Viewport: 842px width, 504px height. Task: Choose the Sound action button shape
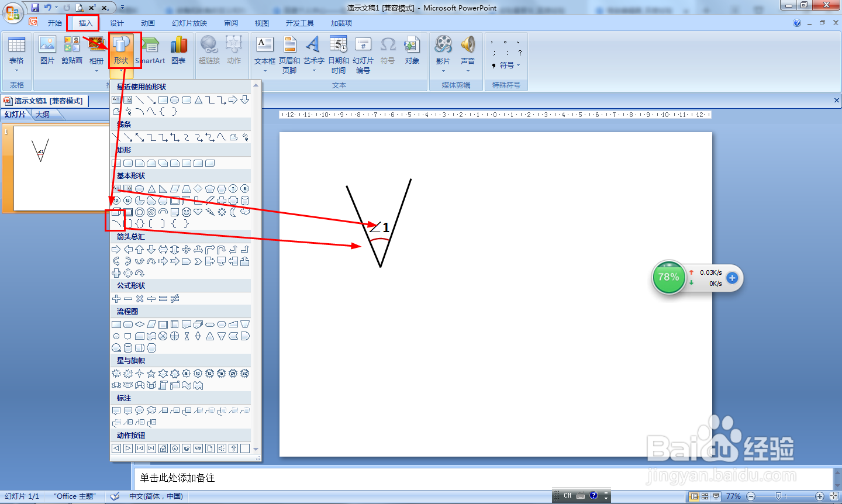pyautogui.click(x=222, y=448)
